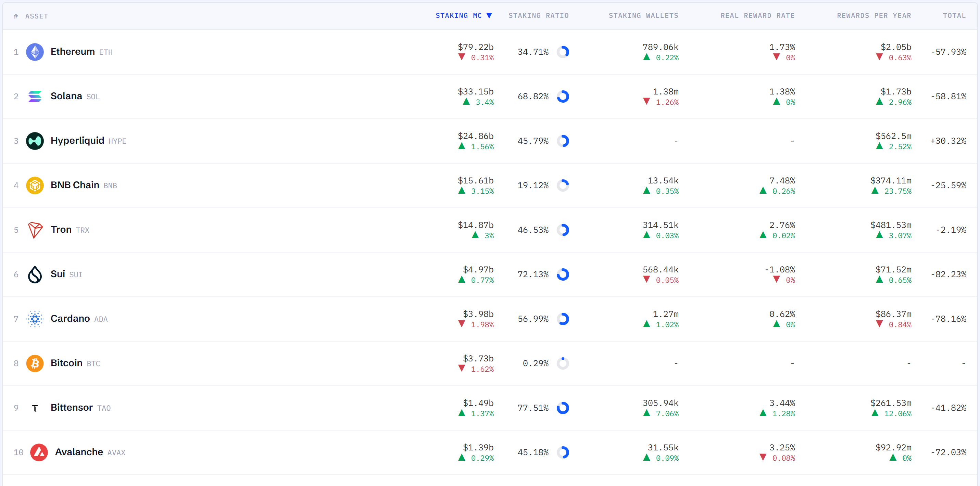This screenshot has height=486, width=980.
Task: Click BNB Chain's staking ratio donut icon
Action: coord(563,185)
